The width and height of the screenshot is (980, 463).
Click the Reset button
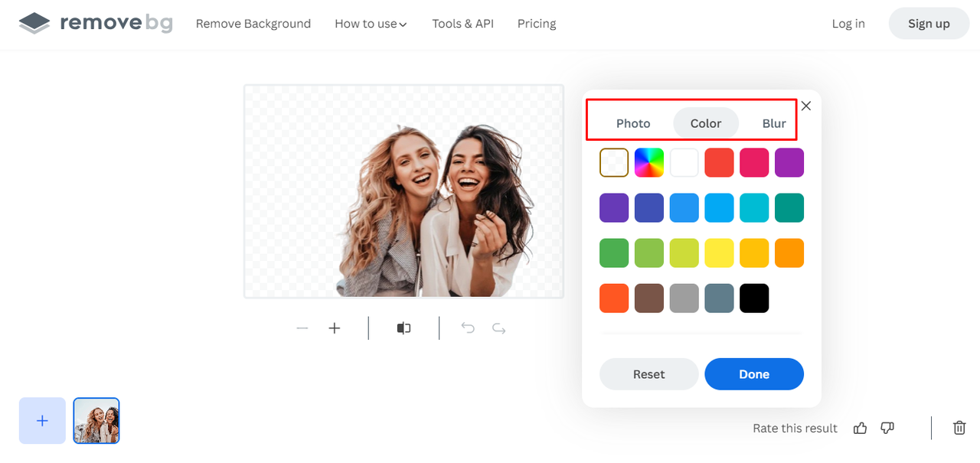(x=649, y=374)
